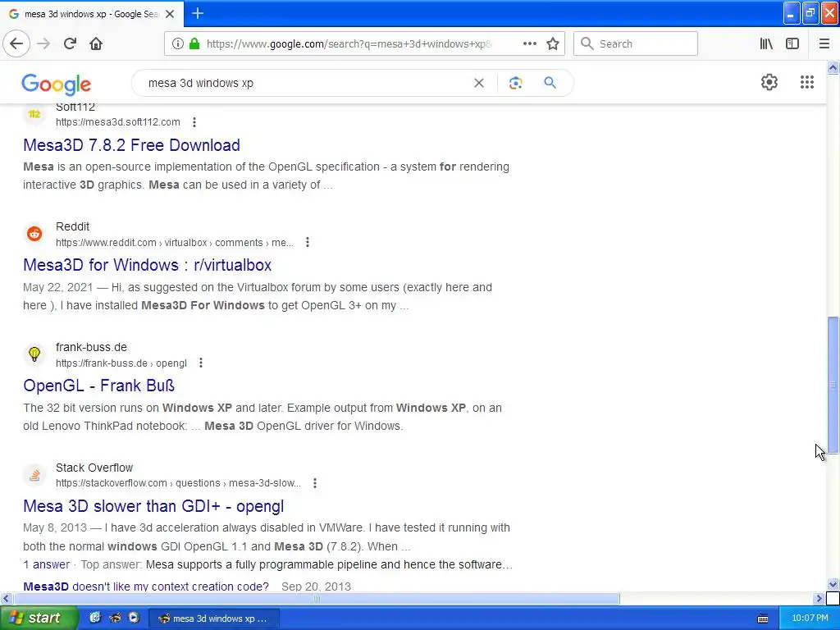Open the Google apps grid
This screenshot has width=840, height=630.
point(807,82)
